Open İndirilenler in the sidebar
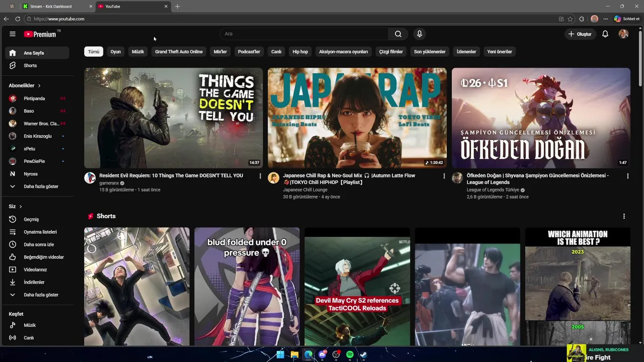644x362 pixels. pyautogui.click(x=38, y=282)
